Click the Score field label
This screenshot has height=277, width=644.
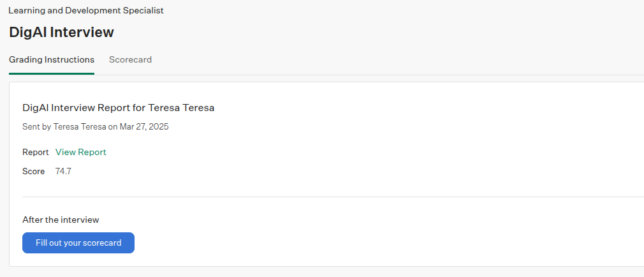point(34,172)
